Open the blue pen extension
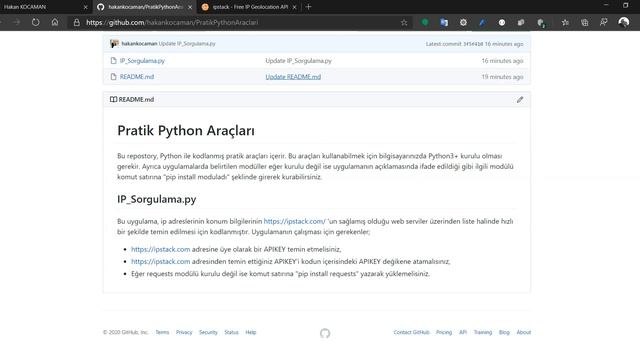This screenshot has width=640, height=360. [x=482, y=22]
